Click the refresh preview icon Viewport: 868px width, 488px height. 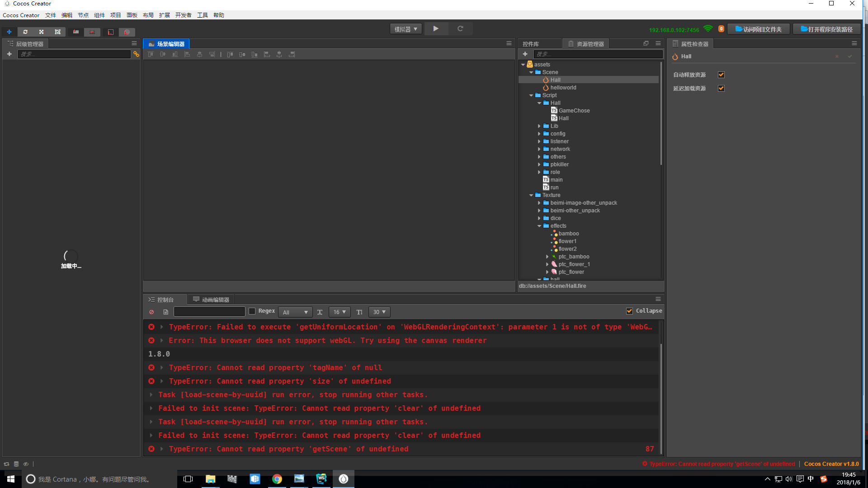tap(460, 29)
